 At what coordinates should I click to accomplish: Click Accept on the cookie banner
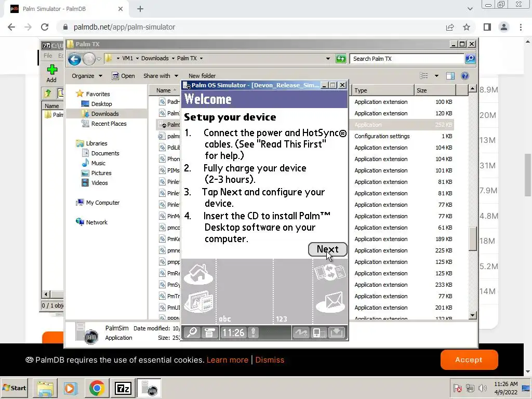pos(469,360)
